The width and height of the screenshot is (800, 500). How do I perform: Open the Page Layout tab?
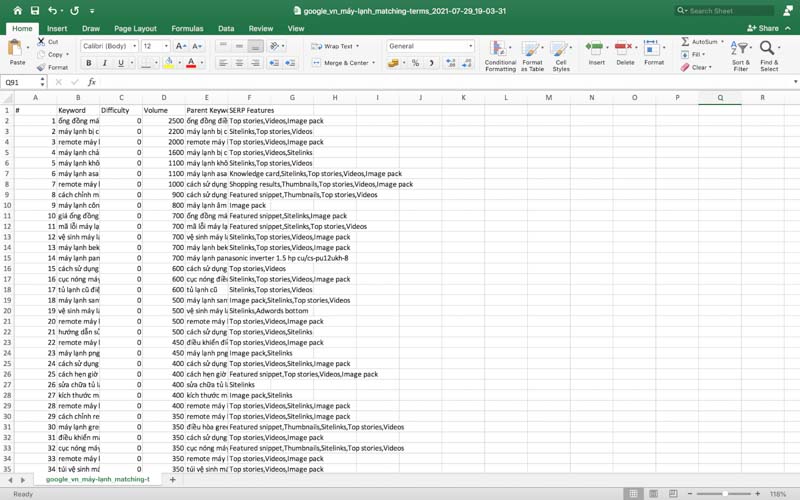135,29
